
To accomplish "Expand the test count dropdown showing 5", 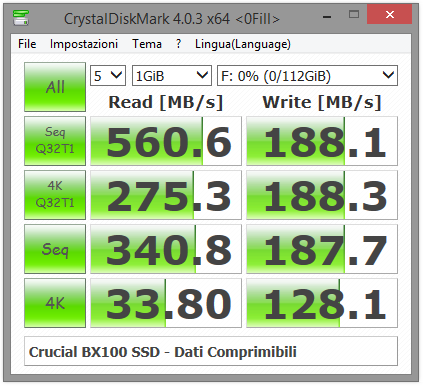I will pyautogui.click(x=108, y=76).
